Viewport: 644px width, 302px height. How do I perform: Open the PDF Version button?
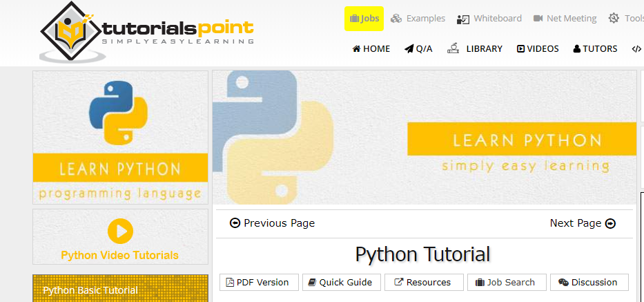tap(259, 282)
